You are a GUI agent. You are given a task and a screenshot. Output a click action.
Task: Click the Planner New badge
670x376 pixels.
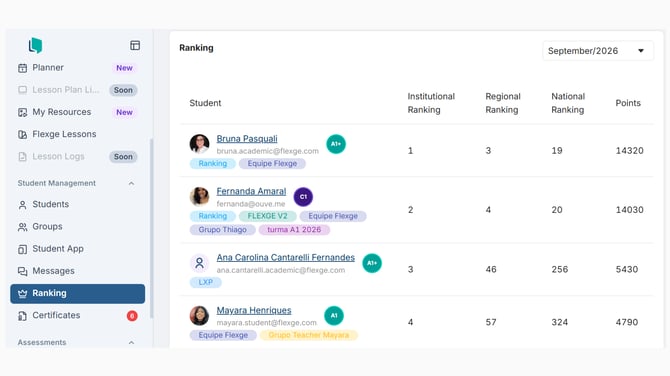[x=124, y=68]
